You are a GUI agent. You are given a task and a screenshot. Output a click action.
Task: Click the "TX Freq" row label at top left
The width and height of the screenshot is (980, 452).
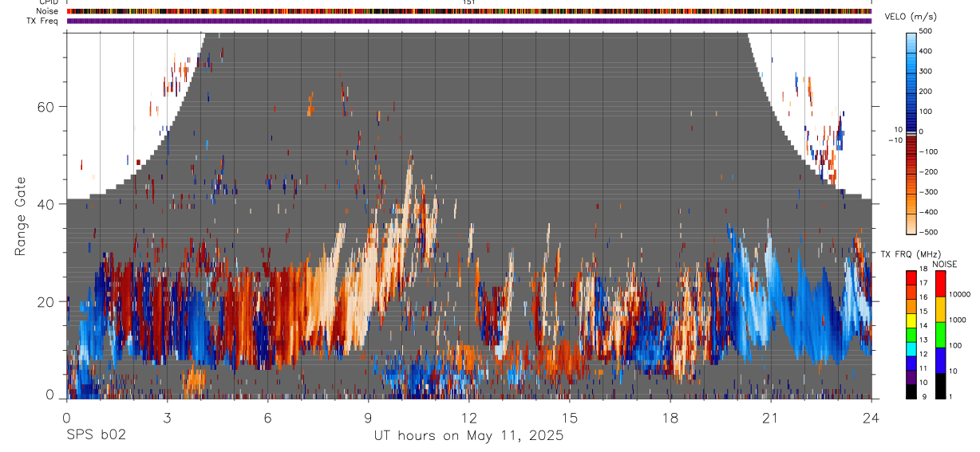43,21
